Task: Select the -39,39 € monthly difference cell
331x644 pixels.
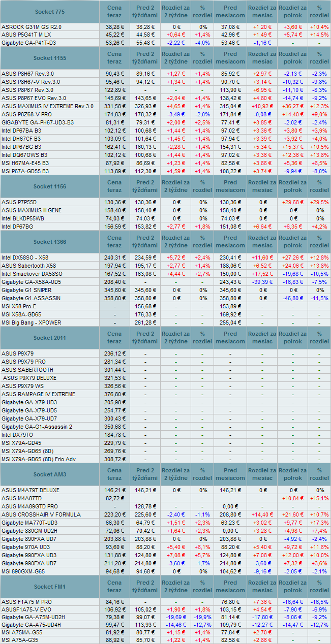Action: (x=263, y=282)
